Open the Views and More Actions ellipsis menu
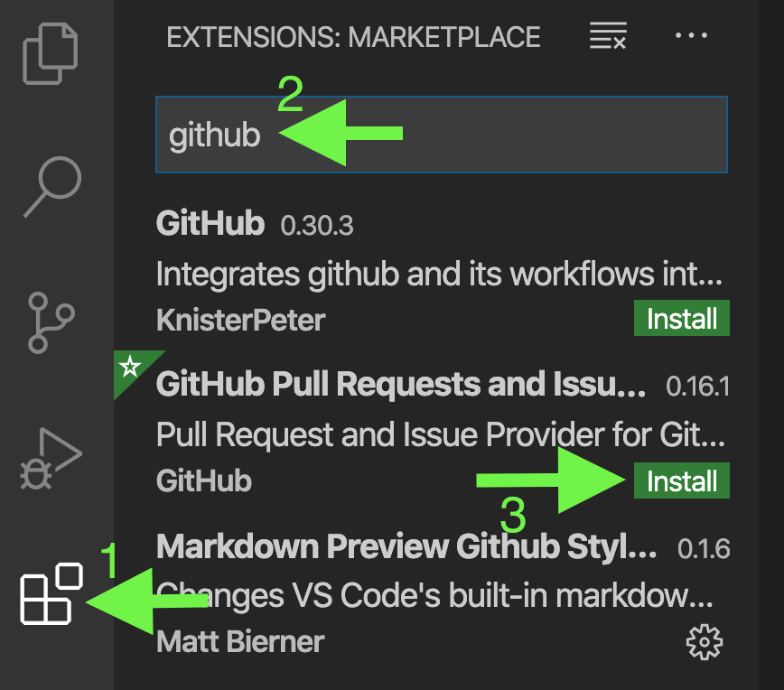Screen dimensions: 784x690 coord(691,35)
